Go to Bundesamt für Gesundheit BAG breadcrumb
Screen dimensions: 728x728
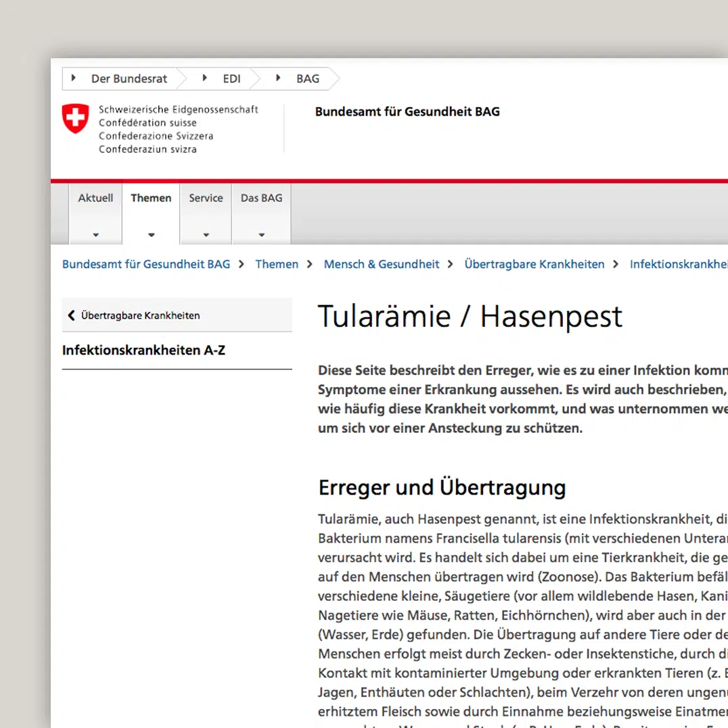click(x=146, y=264)
